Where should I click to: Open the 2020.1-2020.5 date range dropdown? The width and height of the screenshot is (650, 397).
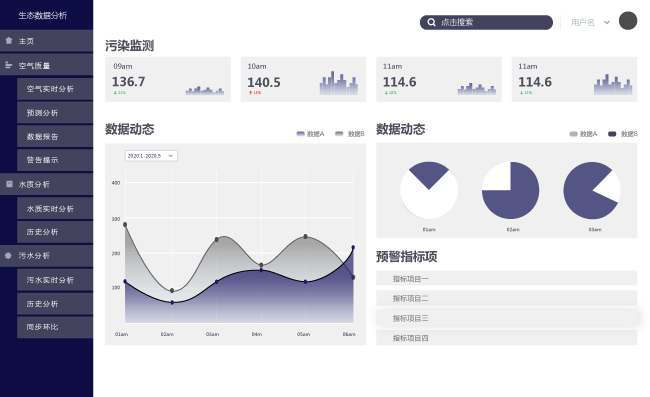point(151,156)
